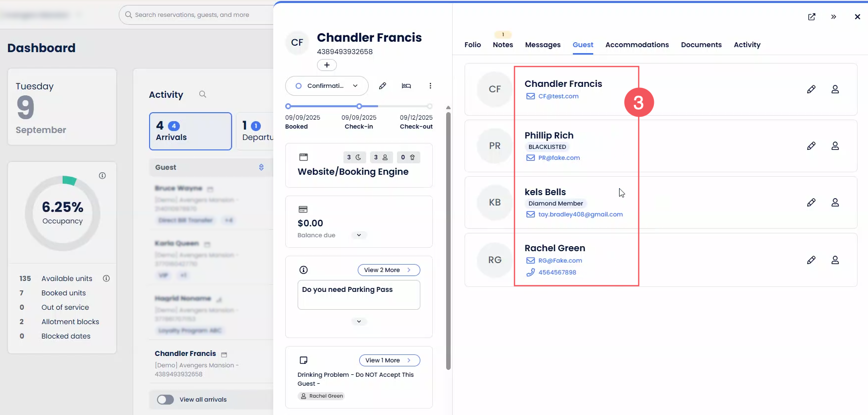Open kels Bells guest profile icon

[x=835, y=203]
